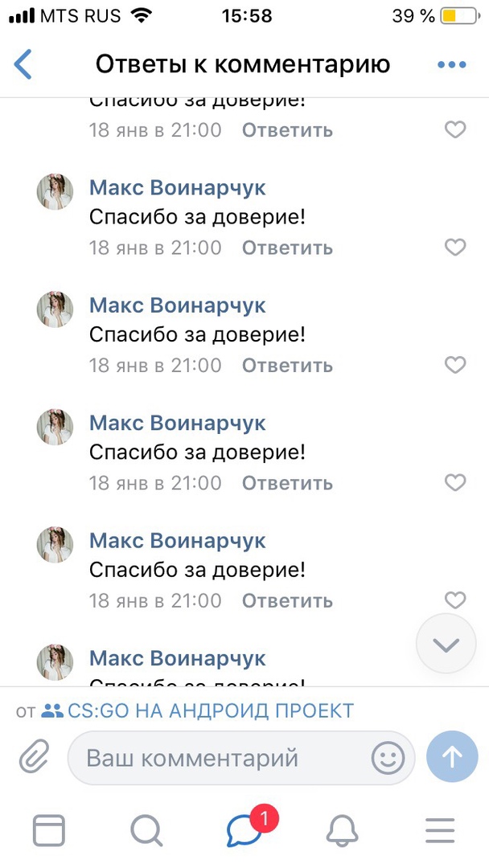Open the hamburger menu tab
The height and width of the screenshot is (868, 489).
point(440,829)
